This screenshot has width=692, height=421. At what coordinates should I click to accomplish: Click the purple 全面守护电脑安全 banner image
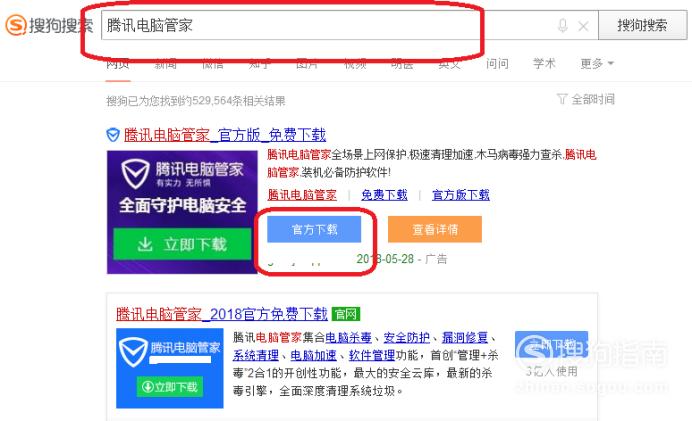point(182,212)
